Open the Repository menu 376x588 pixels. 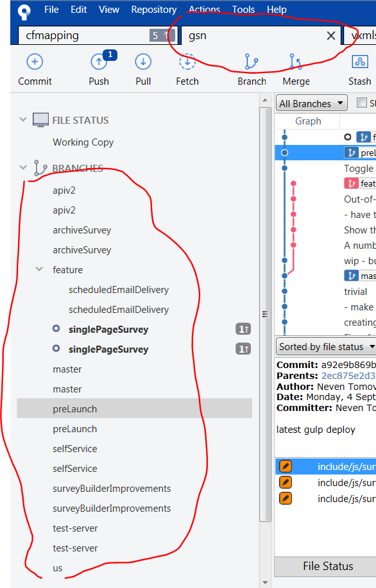coord(154,10)
